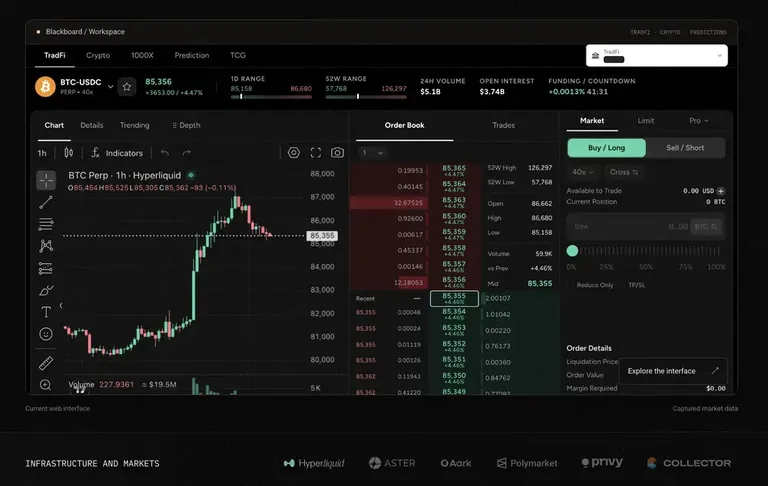Image resolution: width=768 pixels, height=486 pixels.
Task: Click the position size slider handle
Action: coord(572,251)
